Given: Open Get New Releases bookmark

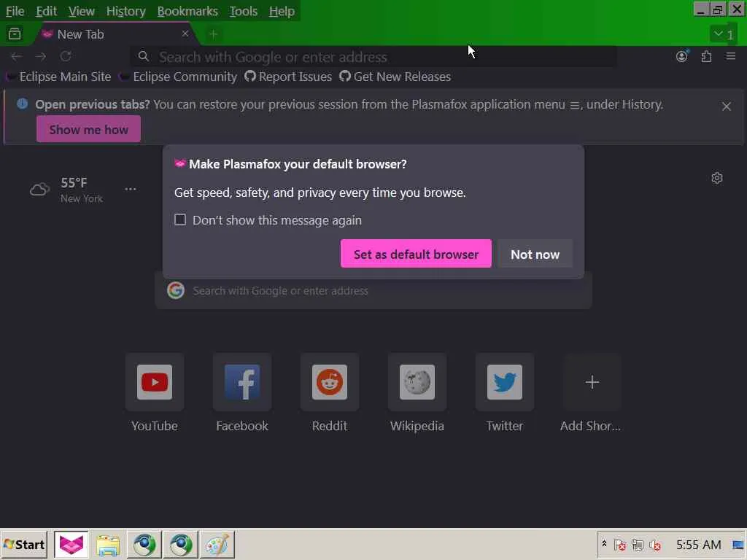Looking at the screenshot, I should click(x=395, y=77).
